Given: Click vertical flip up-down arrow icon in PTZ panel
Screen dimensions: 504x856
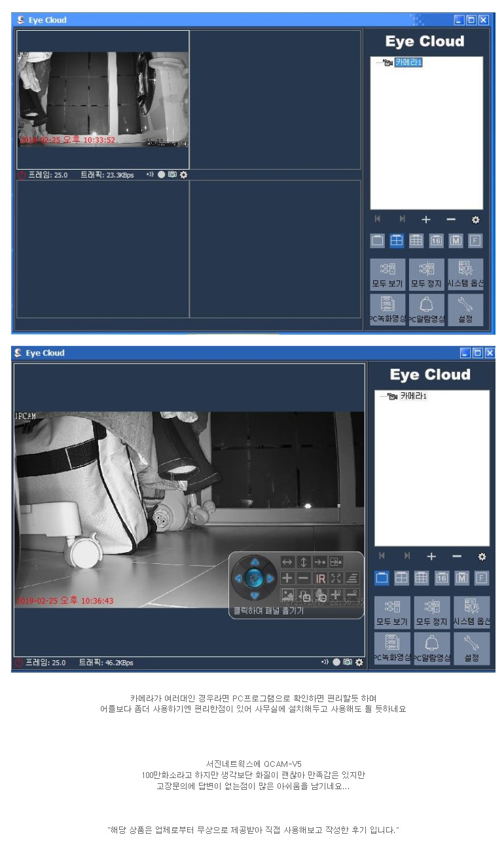Looking at the screenshot, I should (303, 562).
